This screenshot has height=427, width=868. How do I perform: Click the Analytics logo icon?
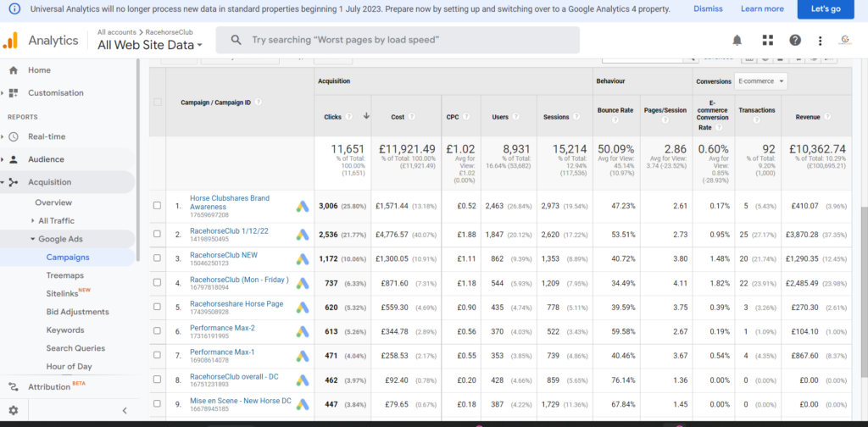10,40
